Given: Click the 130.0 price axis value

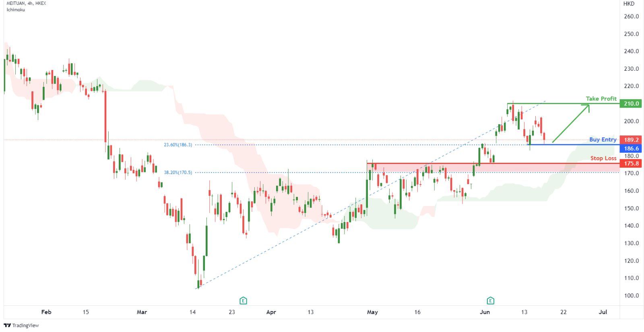Looking at the screenshot, I should pos(631,243).
